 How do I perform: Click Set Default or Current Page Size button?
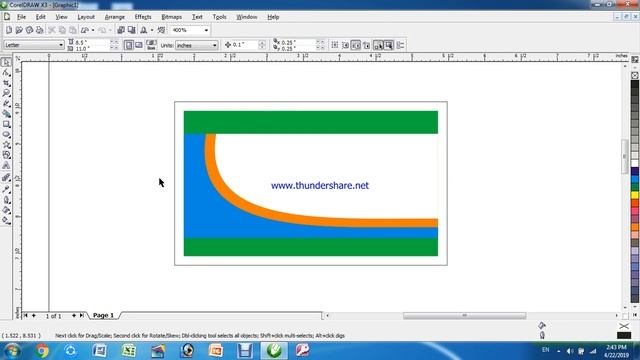click(151, 45)
